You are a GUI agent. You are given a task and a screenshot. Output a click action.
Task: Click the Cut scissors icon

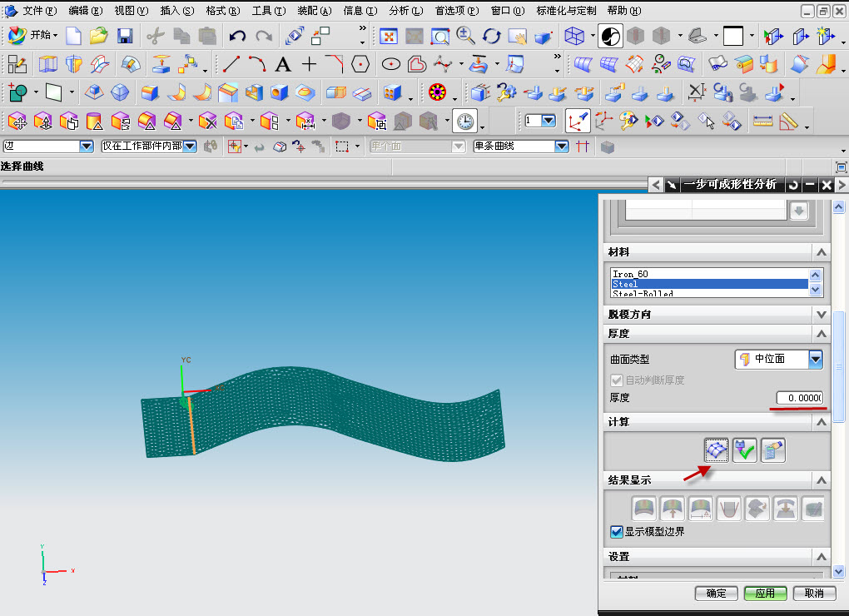pos(156,37)
